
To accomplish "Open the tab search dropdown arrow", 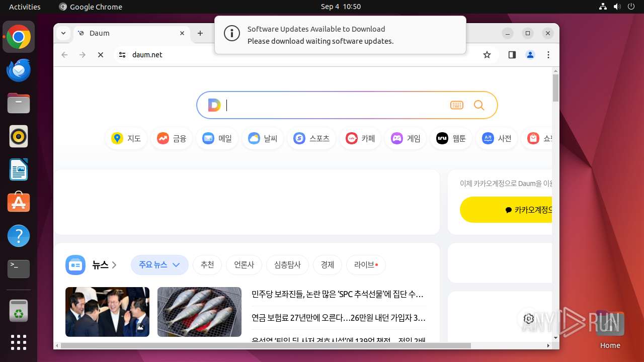I will [63, 33].
